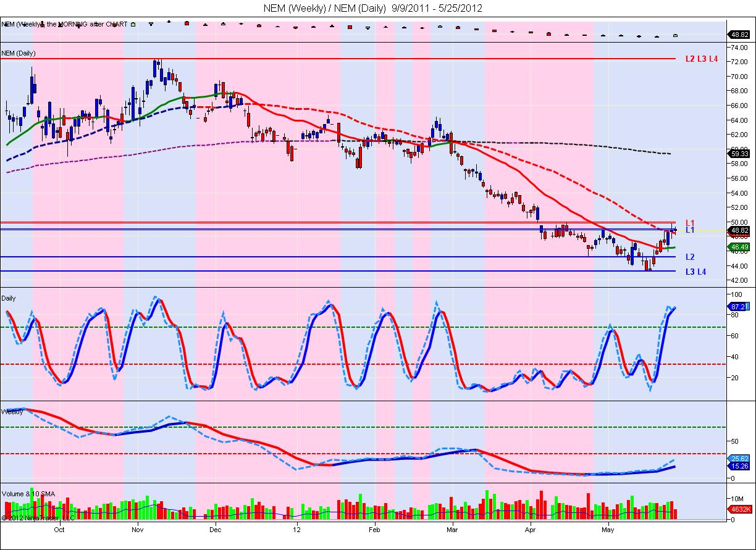
Task: Select the 40 label on Daily oscillator axis
Action: pyautogui.click(x=735, y=357)
